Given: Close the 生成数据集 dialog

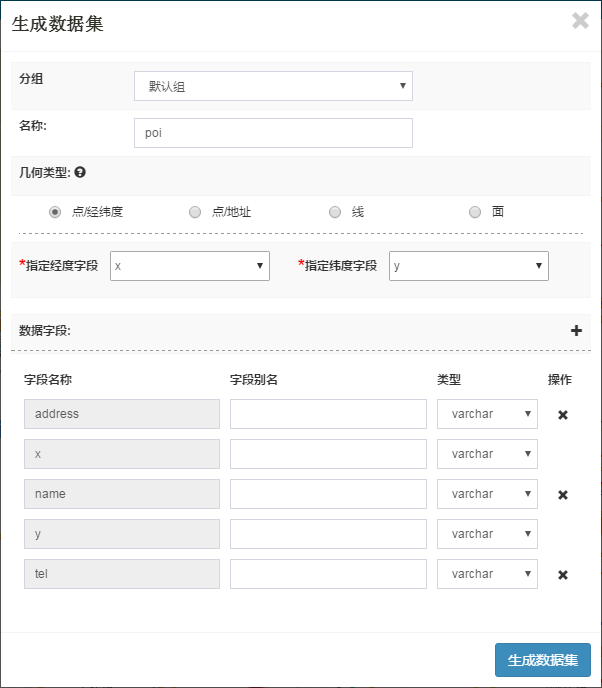Looking at the screenshot, I should click(x=580, y=21).
